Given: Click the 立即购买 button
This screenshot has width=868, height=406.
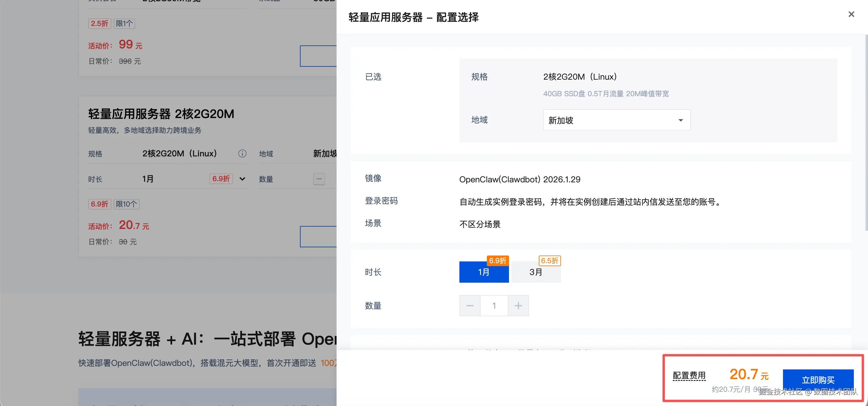Looking at the screenshot, I should [x=818, y=380].
